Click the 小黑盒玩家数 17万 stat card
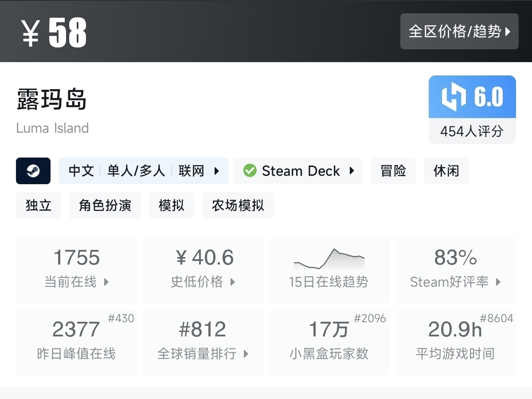The image size is (532, 399). [329, 342]
